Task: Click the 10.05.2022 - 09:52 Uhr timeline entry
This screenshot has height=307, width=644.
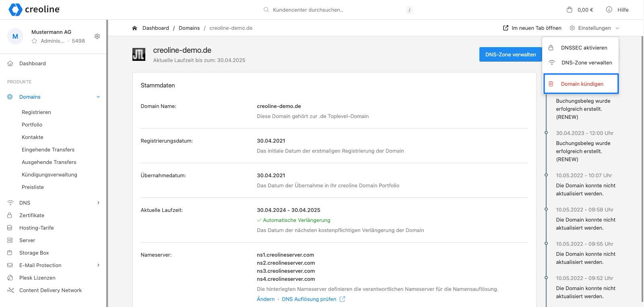Action: click(x=584, y=278)
